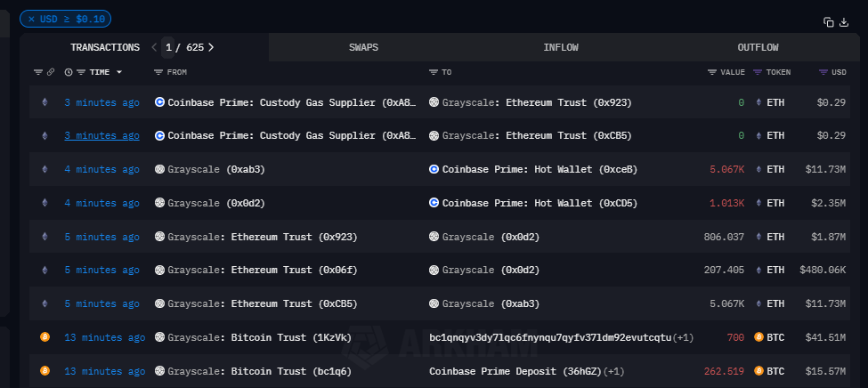The image size is (868, 388).
Task: Click the download icon above the table
Action: pyautogui.click(x=844, y=22)
